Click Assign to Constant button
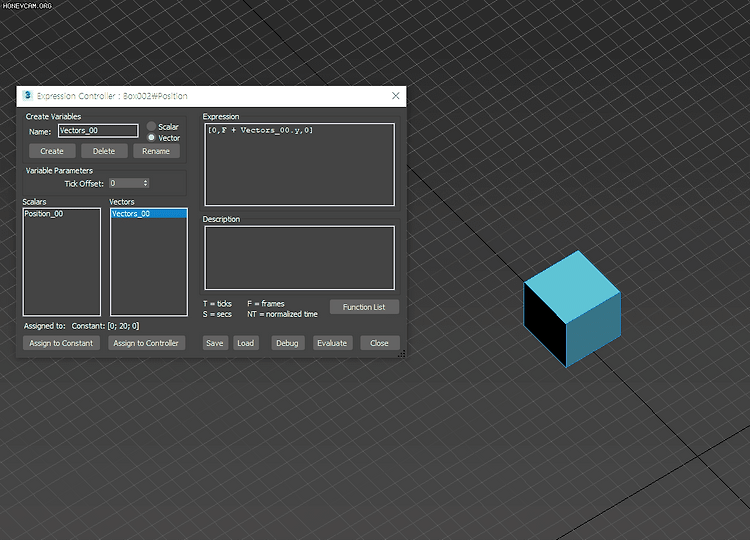 point(61,343)
